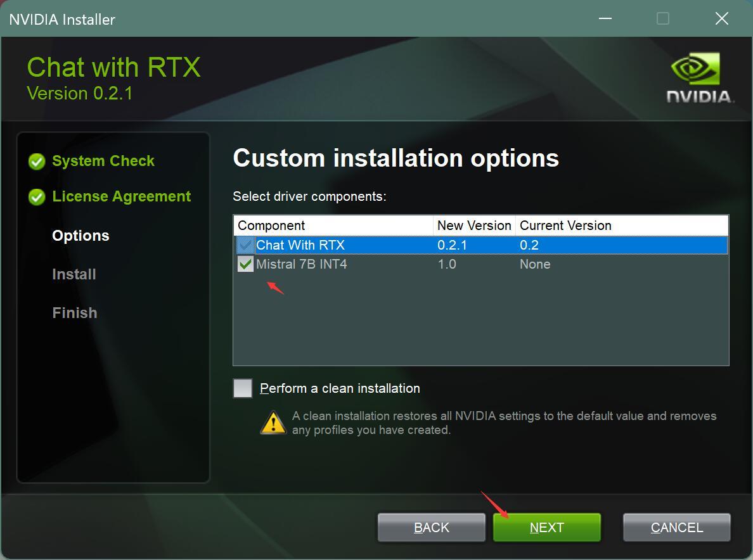Minimize the NVIDIA Installer window
This screenshot has width=753, height=560.
coord(605,19)
